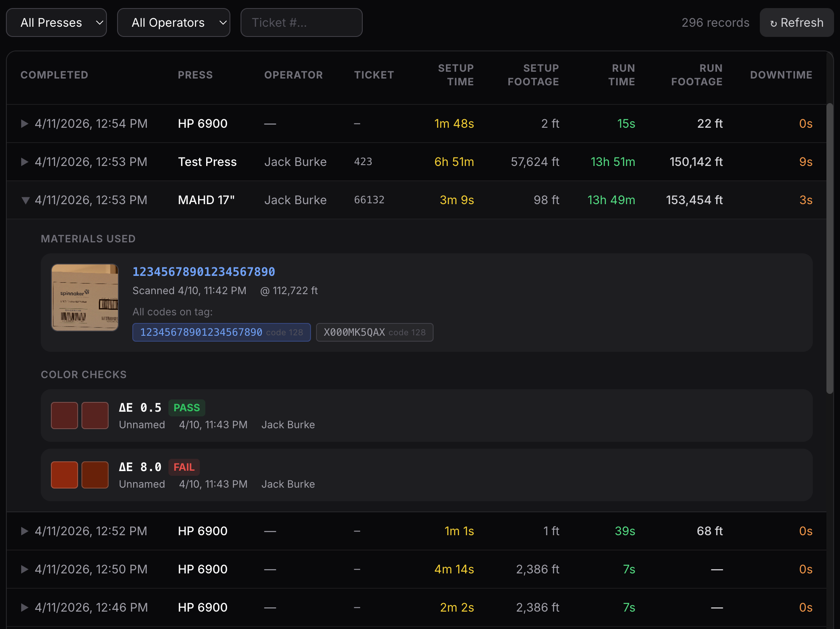
Task: Click first swatch of ΔE 0.5 check
Action: pyautogui.click(x=64, y=416)
